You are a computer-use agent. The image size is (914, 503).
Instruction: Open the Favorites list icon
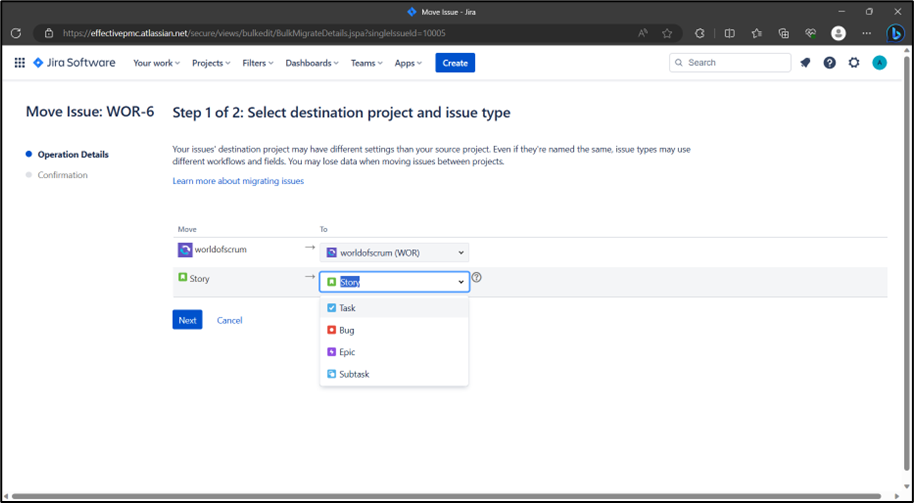coord(757,33)
